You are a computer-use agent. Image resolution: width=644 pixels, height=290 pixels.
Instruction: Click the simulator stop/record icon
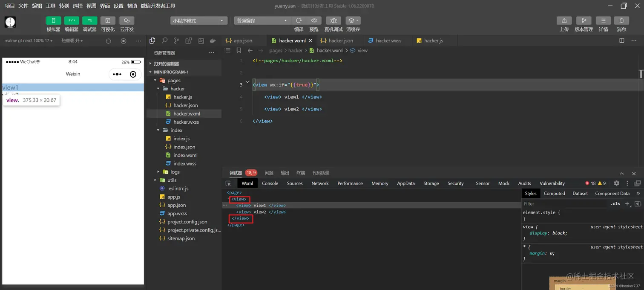[x=124, y=41]
